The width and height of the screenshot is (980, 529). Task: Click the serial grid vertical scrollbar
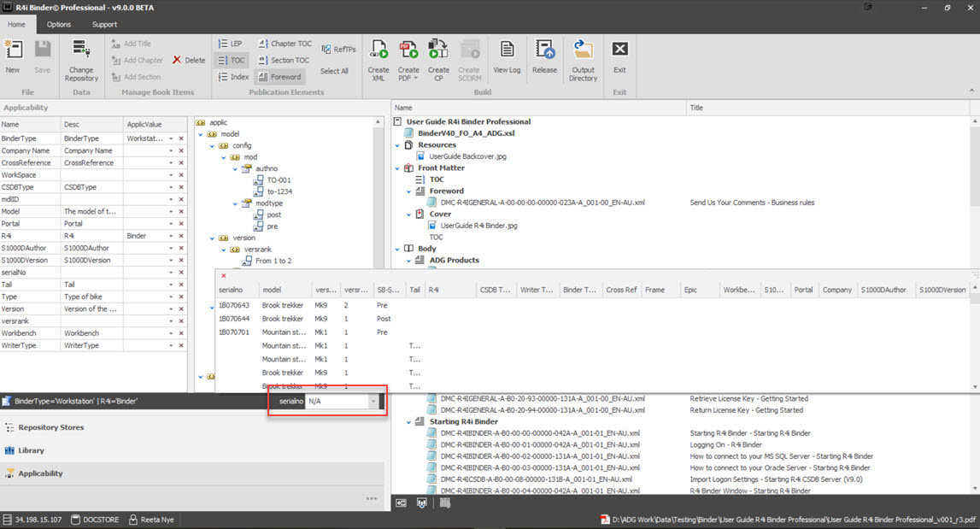(x=974, y=338)
